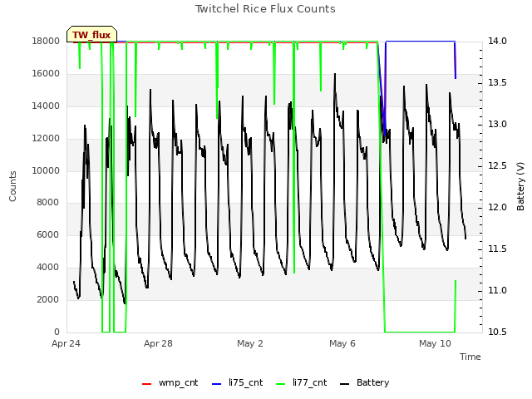The height and width of the screenshot is (399, 532).
Task: Click the Battery (V) axis title
Action: (x=520, y=186)
